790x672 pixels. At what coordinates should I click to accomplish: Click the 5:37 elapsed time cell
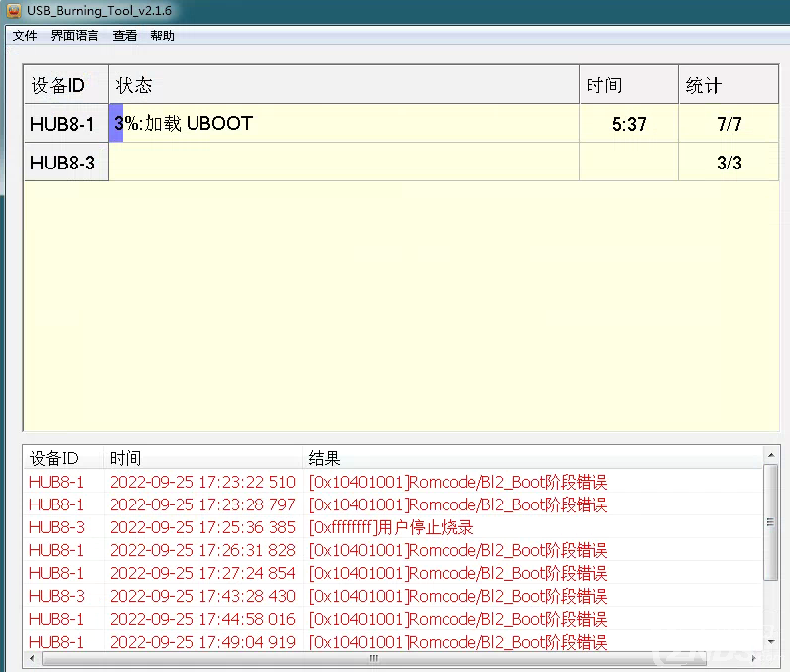point(628,124)
